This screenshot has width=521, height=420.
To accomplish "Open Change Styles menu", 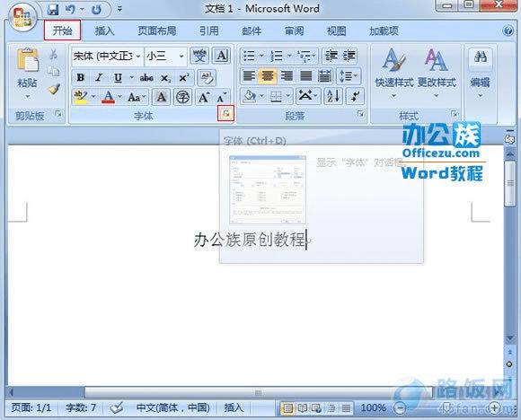I will point(437,73).
